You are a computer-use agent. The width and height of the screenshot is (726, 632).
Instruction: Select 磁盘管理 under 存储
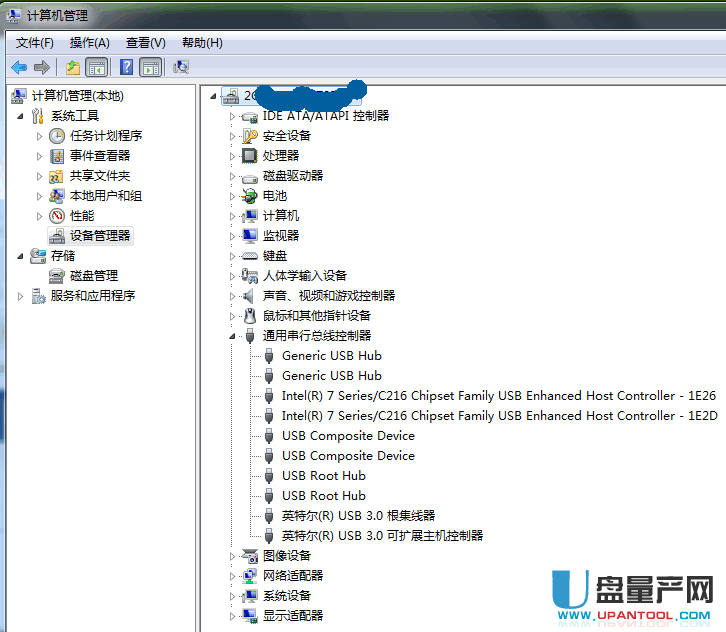point(93,276)
